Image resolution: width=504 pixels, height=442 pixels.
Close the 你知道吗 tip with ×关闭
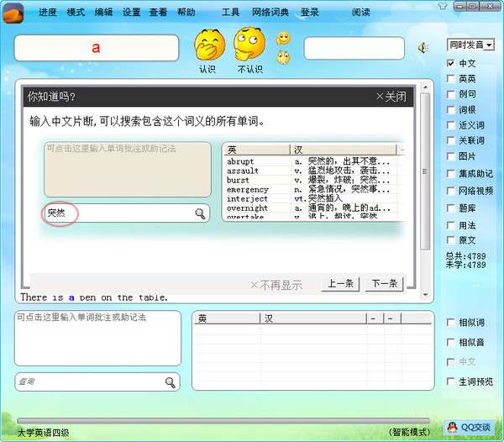click(x=391, y=97)
